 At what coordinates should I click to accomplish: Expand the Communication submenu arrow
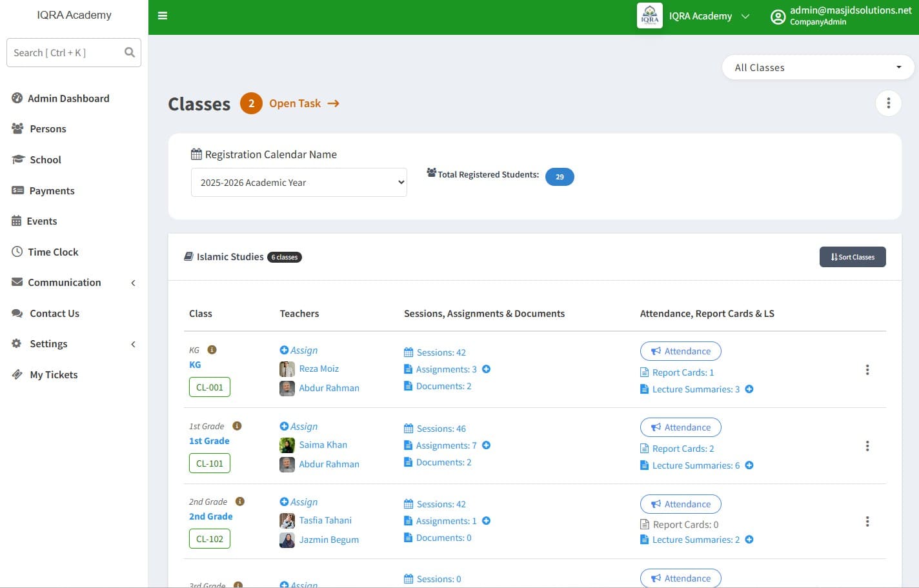tap(134, 283)
